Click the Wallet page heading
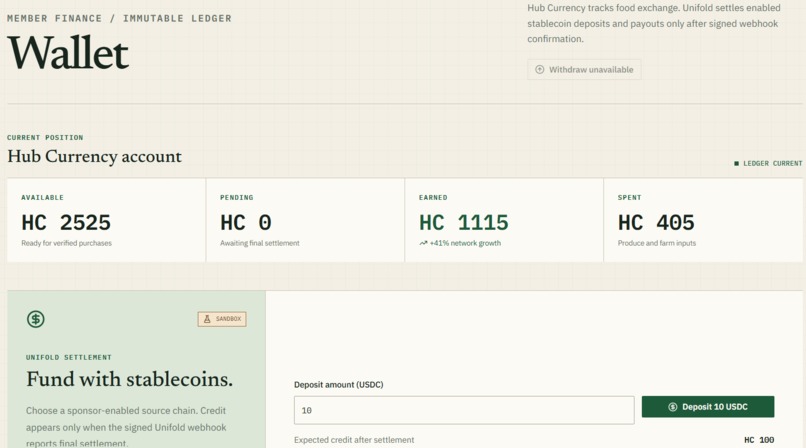Image resolution: width=806 pixels, height=448 pixels. (x=68, y=53)
